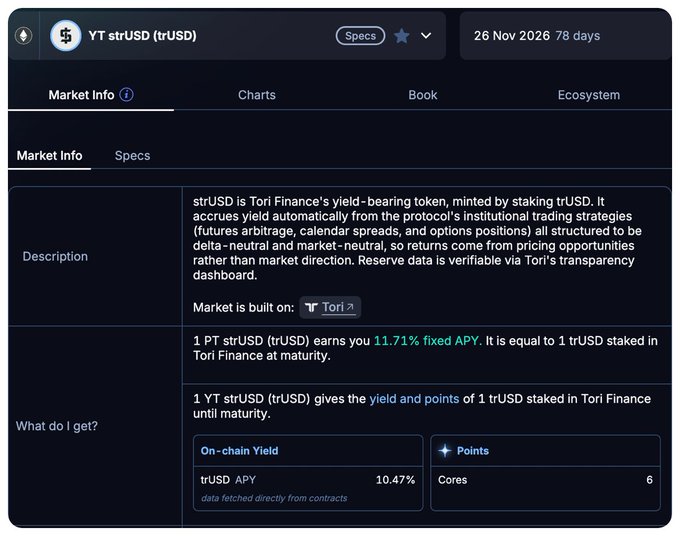
Task: Click the strUSD token logo
Action: point(65,36)
